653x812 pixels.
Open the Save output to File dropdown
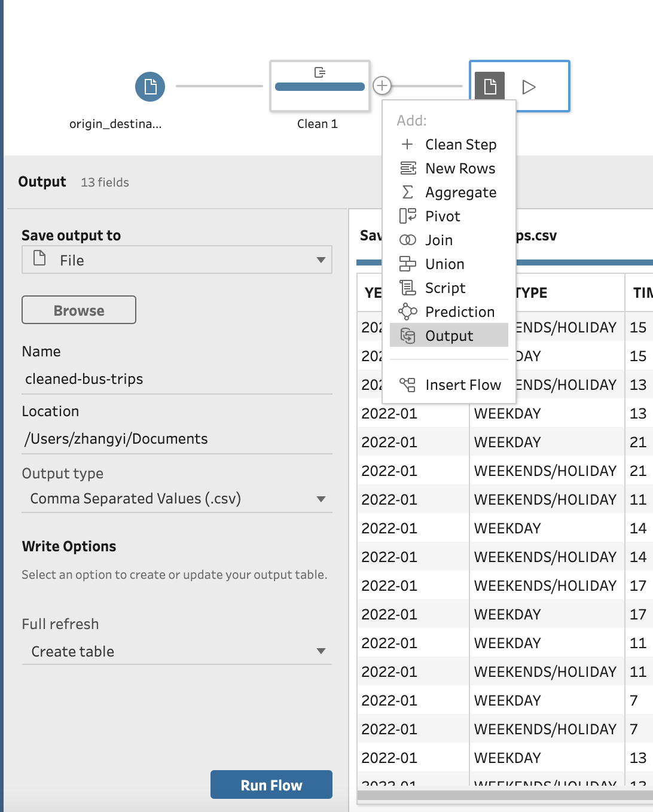(177, 260)
